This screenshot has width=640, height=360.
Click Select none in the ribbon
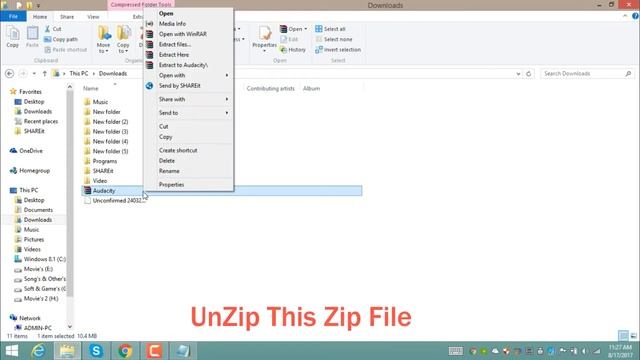pos(333,39)
